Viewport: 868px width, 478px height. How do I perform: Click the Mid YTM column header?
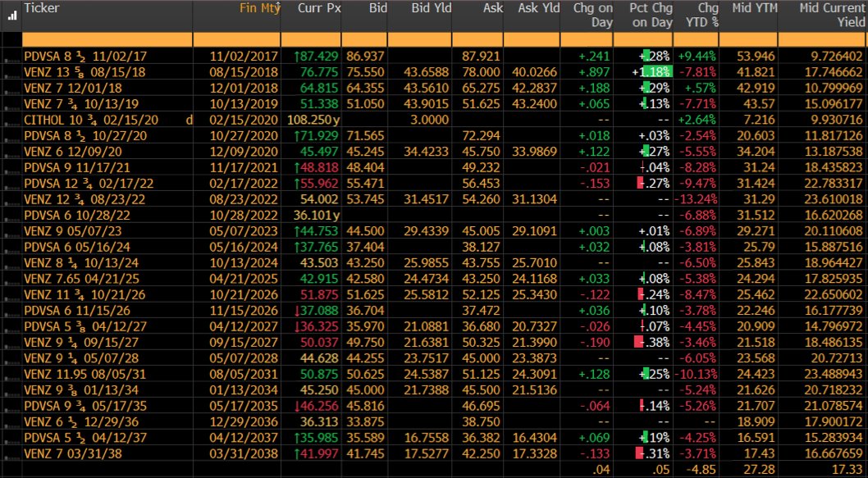[755, 8]
